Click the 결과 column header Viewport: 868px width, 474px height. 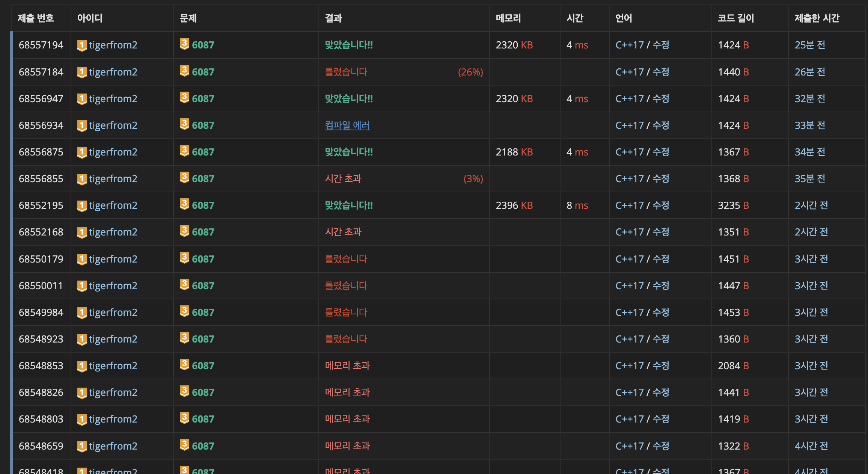333,18
